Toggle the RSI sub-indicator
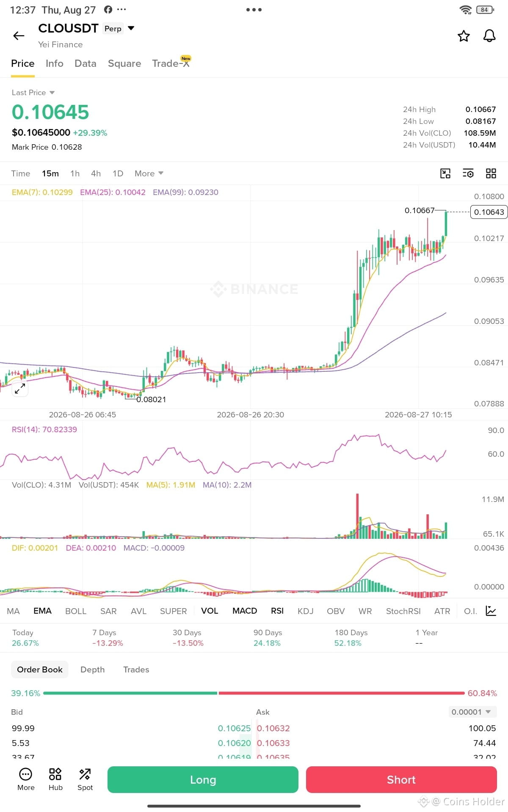The image size is (508, 812). tap(277, 611)
